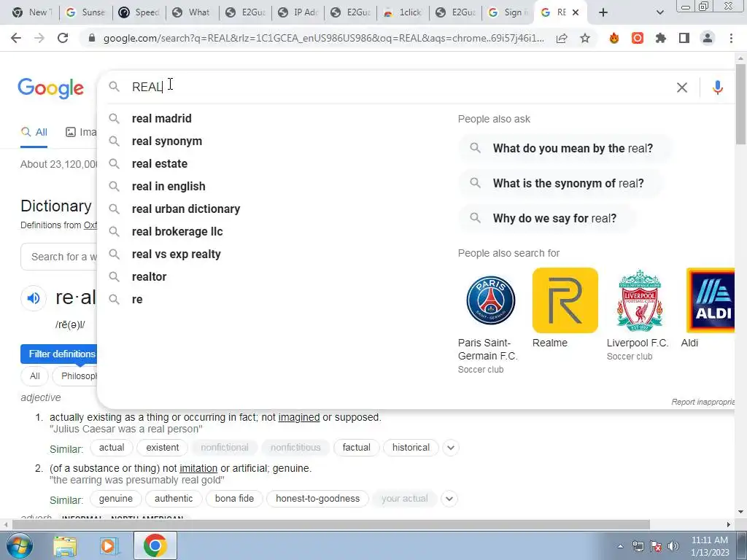This screenshot has height=560, width=747.
Task: Open Chrome's three-dot menu
Action: [x=731, y=38]
